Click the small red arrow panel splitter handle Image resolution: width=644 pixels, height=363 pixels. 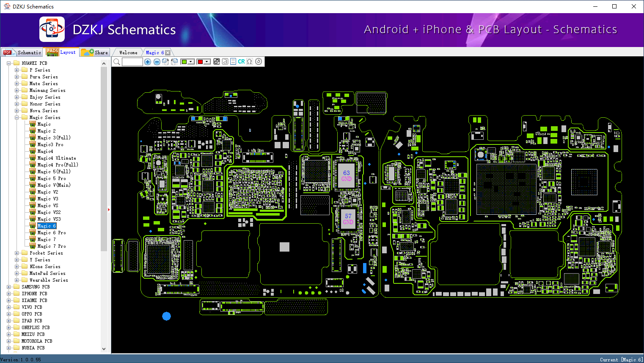(109, 209)
